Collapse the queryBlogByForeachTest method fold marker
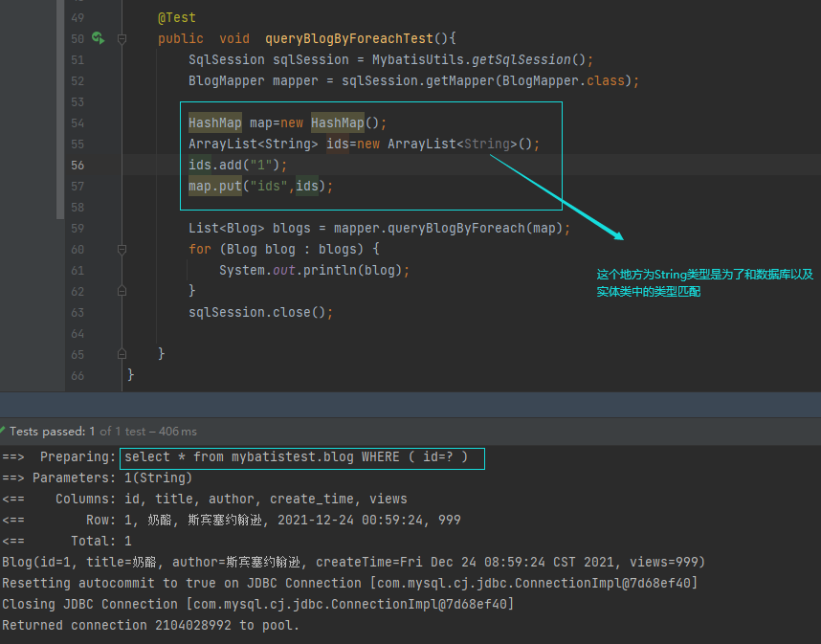This screenshot has width=821, height=644. point(122,39)
